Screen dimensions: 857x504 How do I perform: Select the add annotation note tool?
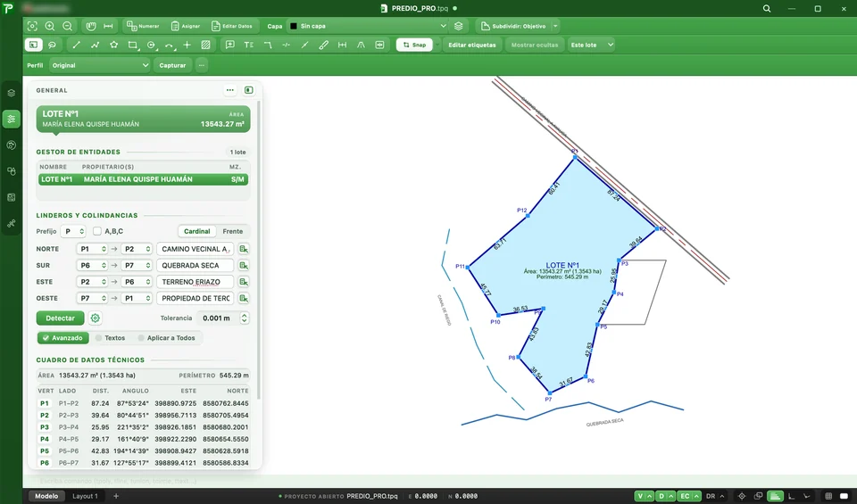tap(230, 45)
